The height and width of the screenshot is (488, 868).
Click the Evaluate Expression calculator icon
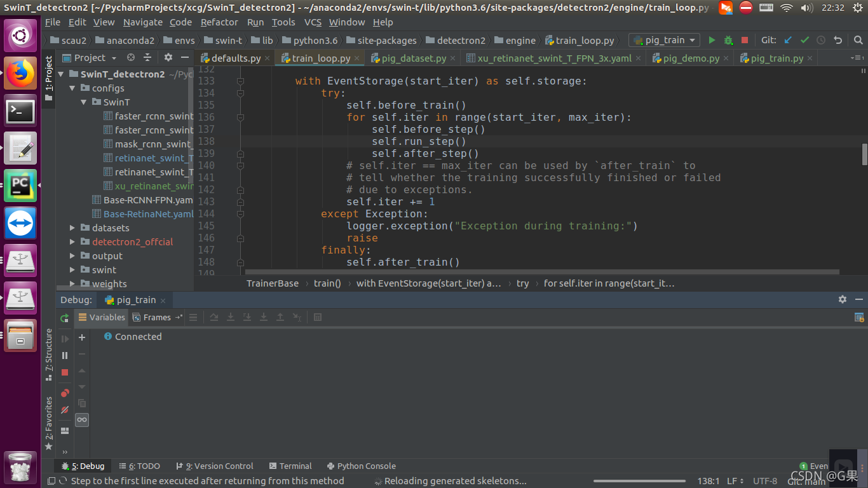point(318,317)
